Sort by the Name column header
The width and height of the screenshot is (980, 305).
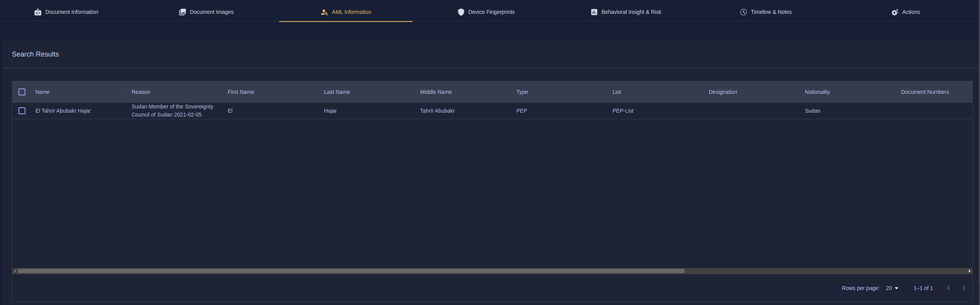tap(42, 92)
